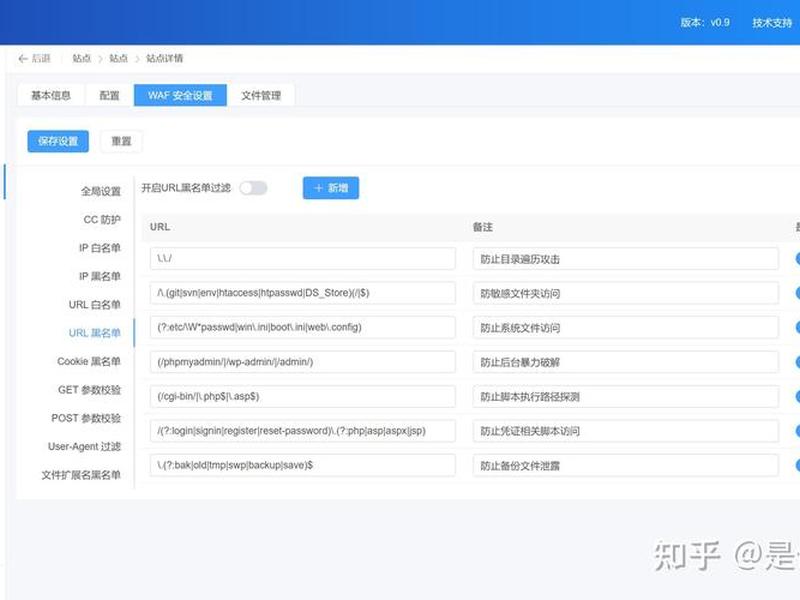This screenshot has height=600, width=800.
Task: Select CC 防护 in side menu
Action: click(x=102, y=219)
